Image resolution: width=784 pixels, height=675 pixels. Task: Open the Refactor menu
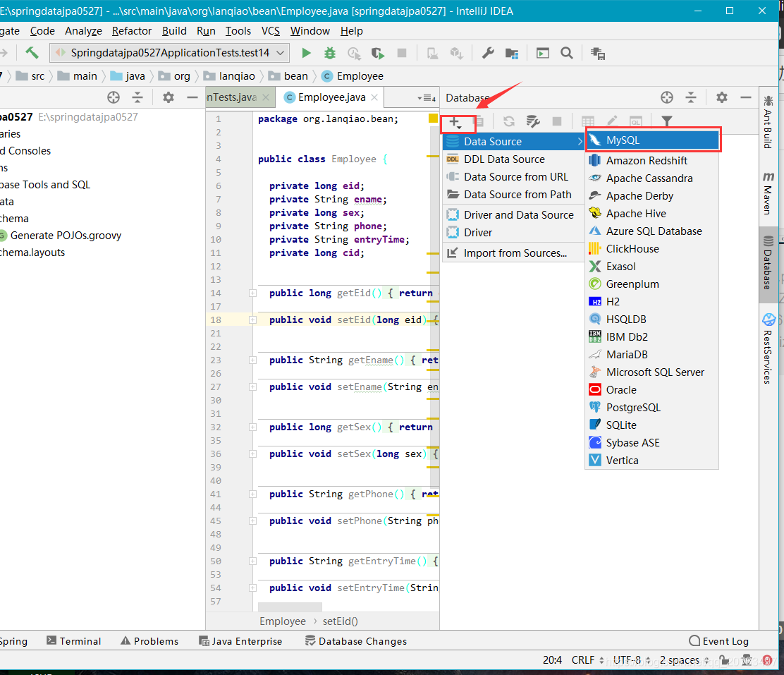(x=132, y=31)
